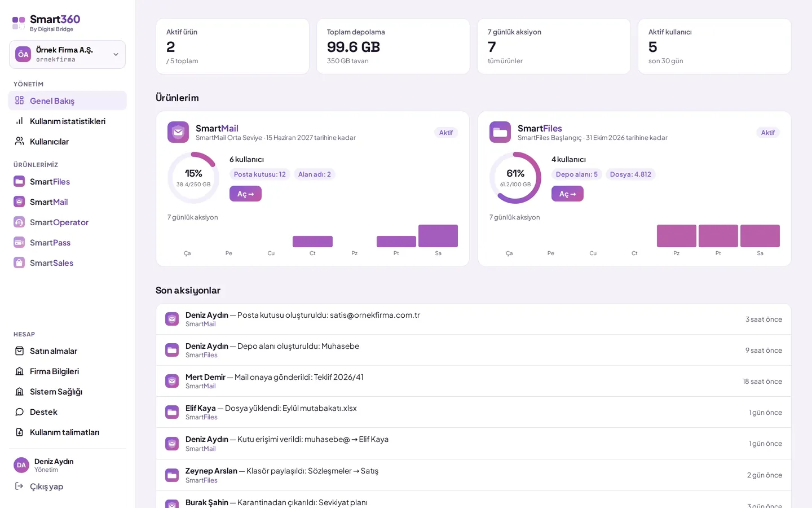This screenshot has height=508, width=812.
Task: Open the Örnek Firma A.Ş. company switcher
Action: [x=67, y=54]
